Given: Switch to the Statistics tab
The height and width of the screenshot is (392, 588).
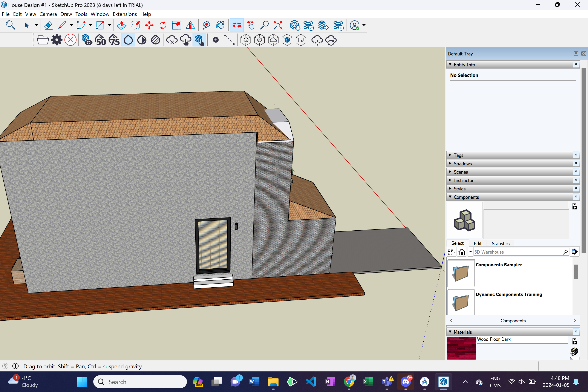Looking at the screenshot, I should [x=500, y=243].
